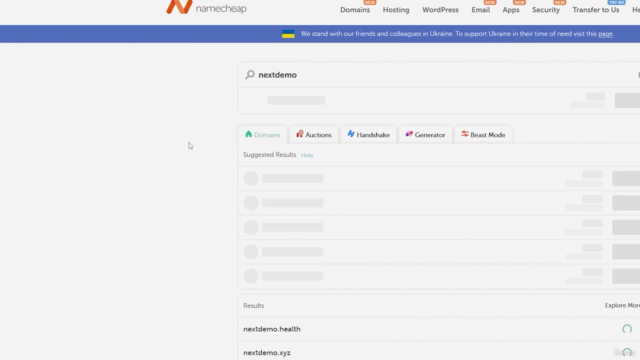Open the Security menu
The height and width of the screenshot is (360, 640).
click(x=546, y=10)
